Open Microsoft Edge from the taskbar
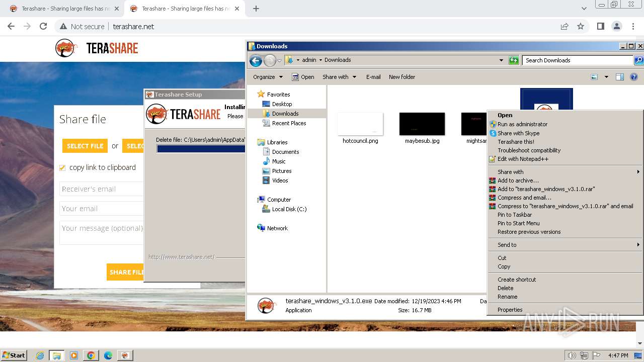 (108, 355)
